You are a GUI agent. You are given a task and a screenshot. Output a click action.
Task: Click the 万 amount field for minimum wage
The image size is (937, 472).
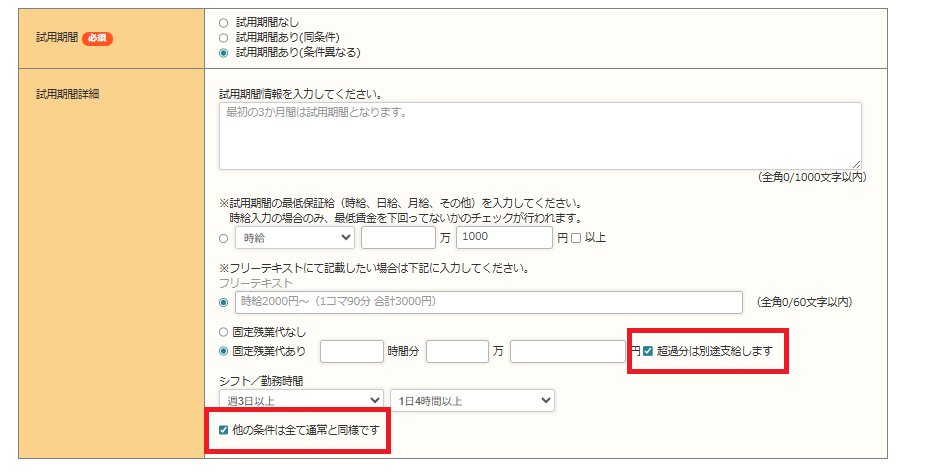point(398,238)
